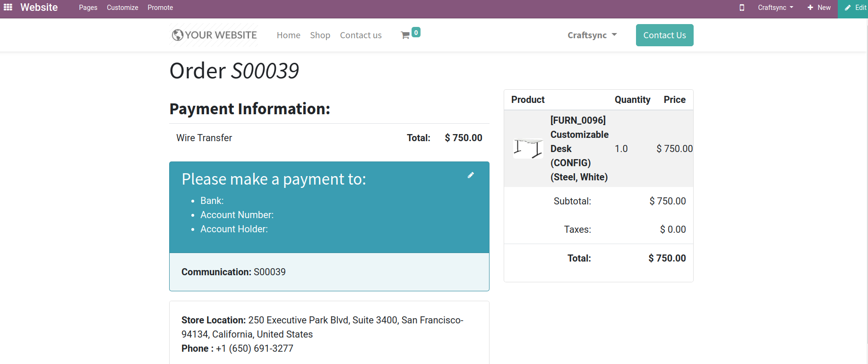868x364 pixels.
Task: Navigate to the Shop link
Action: coord(320,35)
